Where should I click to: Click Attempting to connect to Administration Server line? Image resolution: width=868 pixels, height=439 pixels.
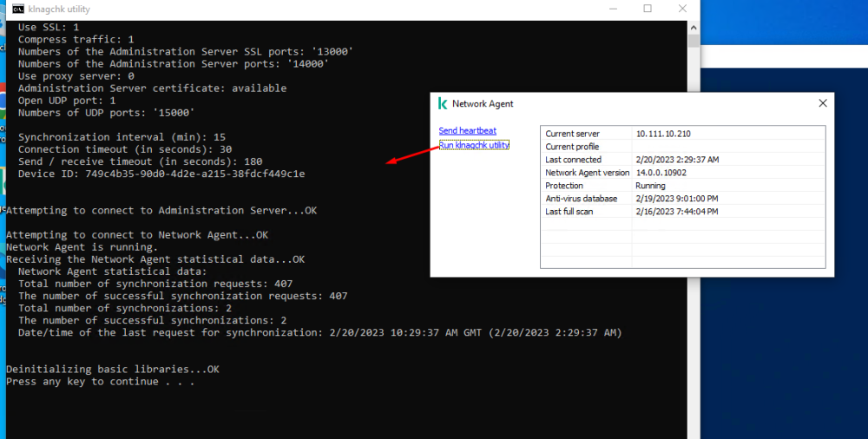pos(161,210)
